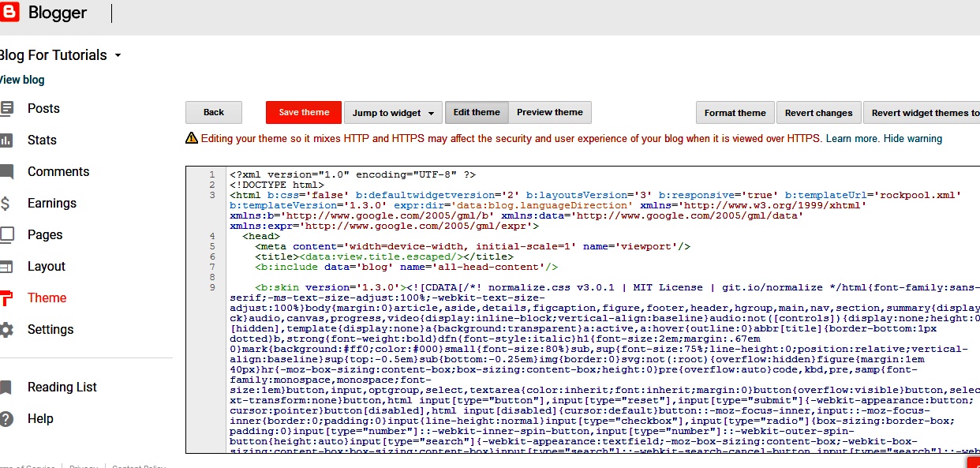Open the Jump to widget dropdown

pyautogui.click(x=392, y=113)
